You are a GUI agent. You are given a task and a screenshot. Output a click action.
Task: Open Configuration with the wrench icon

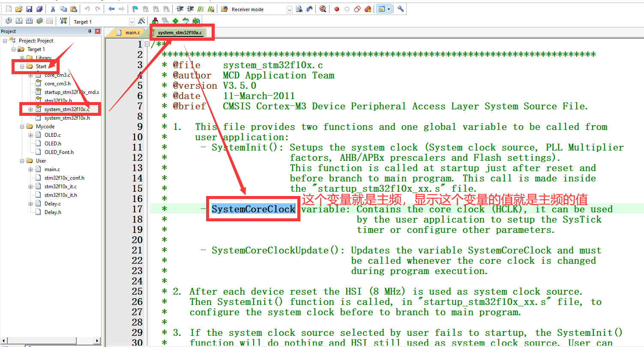click(x=401, y=9)
